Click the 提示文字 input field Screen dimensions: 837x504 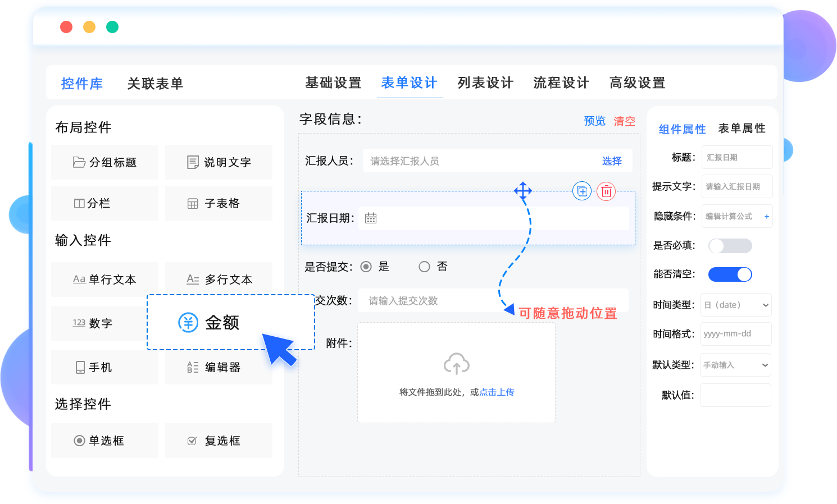737,186
